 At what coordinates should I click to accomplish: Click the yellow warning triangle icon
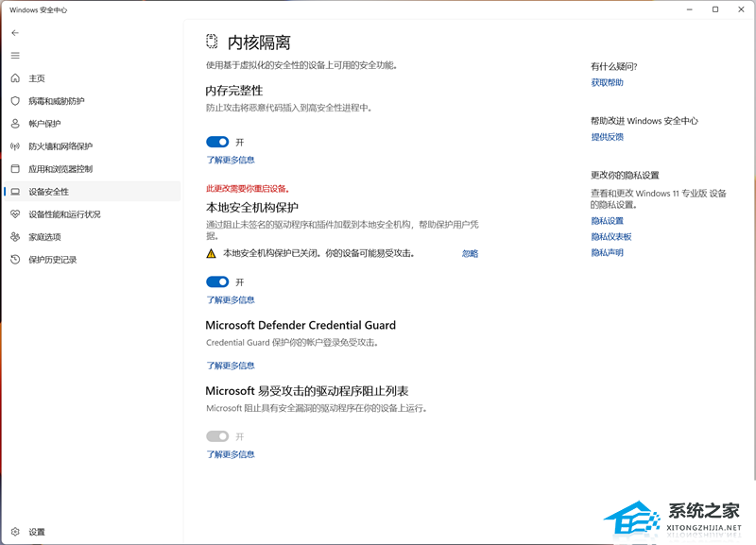pos(211,253)
